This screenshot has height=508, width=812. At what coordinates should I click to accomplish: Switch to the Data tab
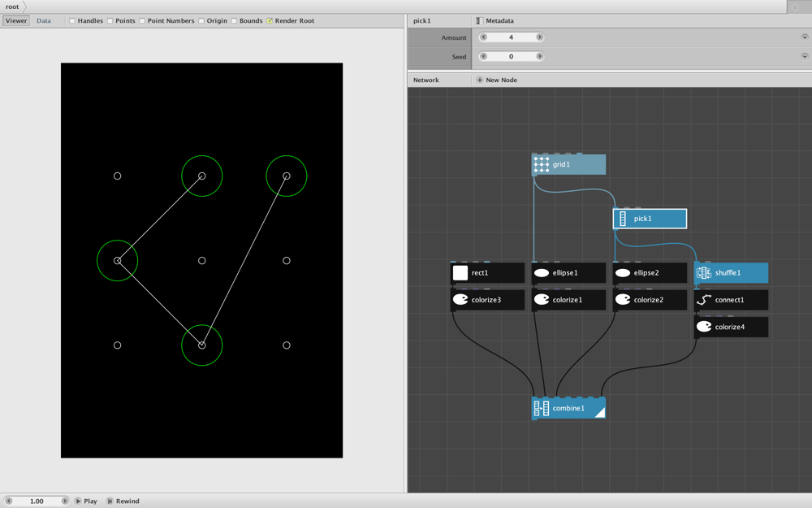point(44,21)
